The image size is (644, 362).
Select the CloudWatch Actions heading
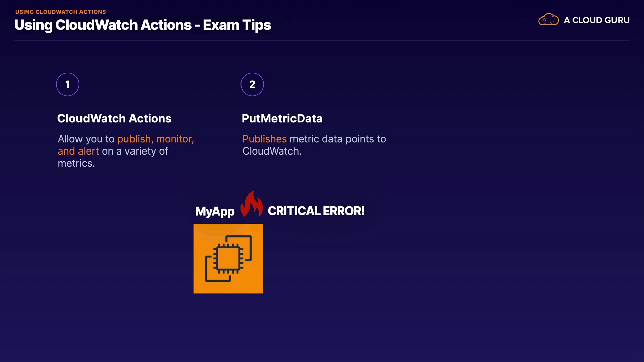114,118
